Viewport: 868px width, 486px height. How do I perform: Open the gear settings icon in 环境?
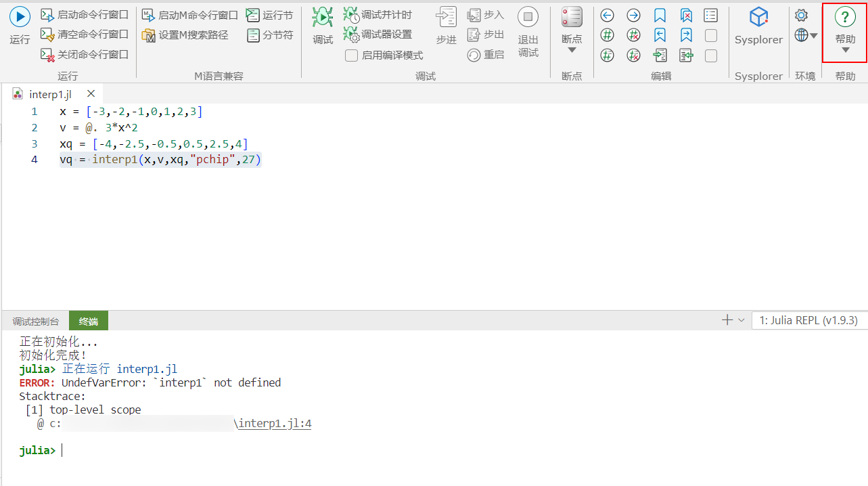pyautogui.click(x=801, y=15)
